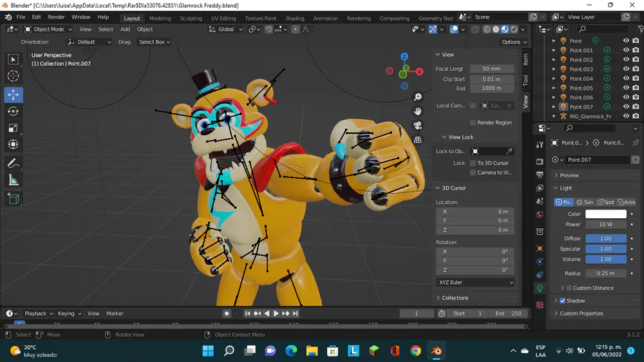Switch to the Sculpting workspace tab
644x362 pixels.
pos(191,18)
